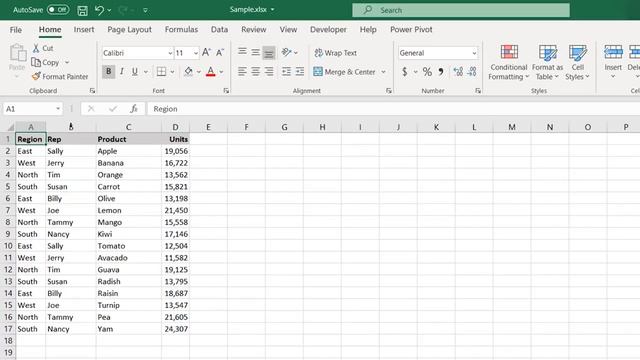
Task: Open Conditional Formatting menu
Action: [509, 62]
